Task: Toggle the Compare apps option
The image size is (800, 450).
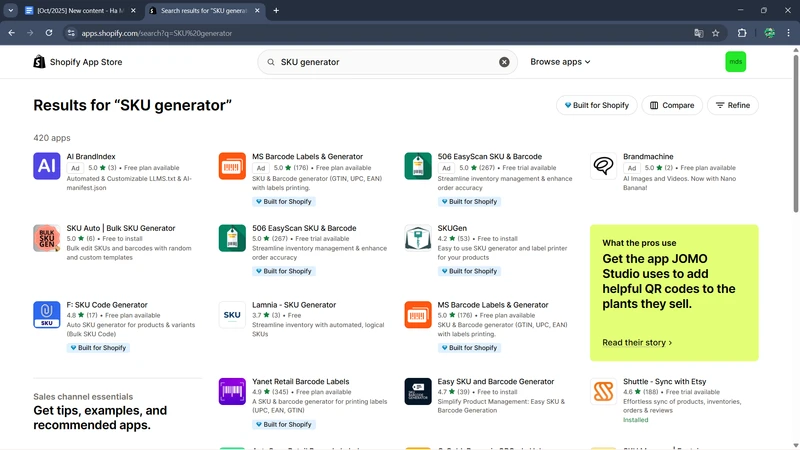Action: tap(671, 105)
